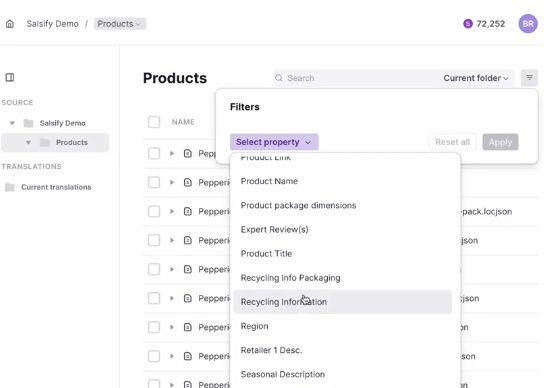Image resolution: width=544 pixels, height=388 pixels.
Task: Click the Filters panel heading
Action: (x=245, y=107)
